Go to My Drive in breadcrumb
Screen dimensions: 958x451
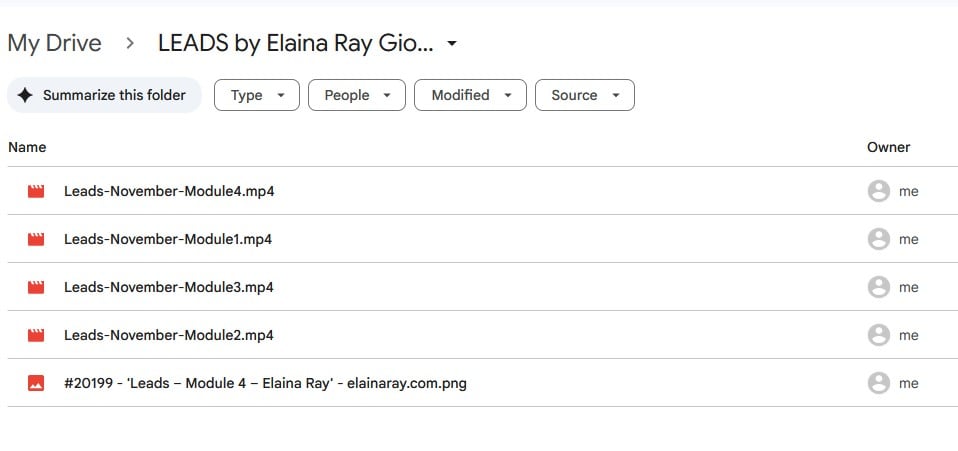[x=54, y=43]
